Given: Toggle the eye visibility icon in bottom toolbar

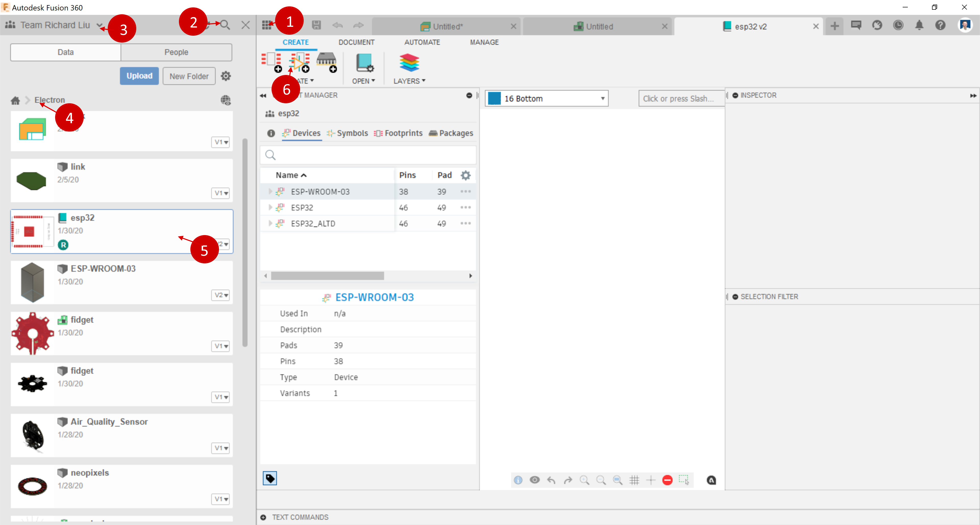Looking at the screenshot, I should pos(534,480).
